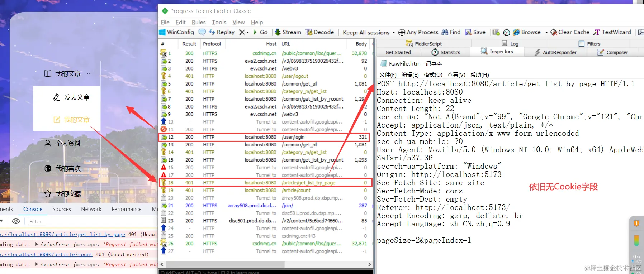Open 编辑(E) menu in Notepad

[x=410, y=75]
